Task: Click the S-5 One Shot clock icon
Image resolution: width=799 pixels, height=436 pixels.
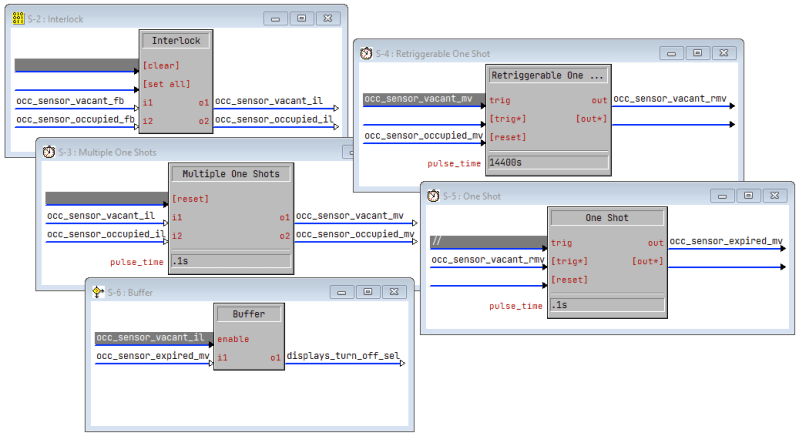Action: point(433,196)
